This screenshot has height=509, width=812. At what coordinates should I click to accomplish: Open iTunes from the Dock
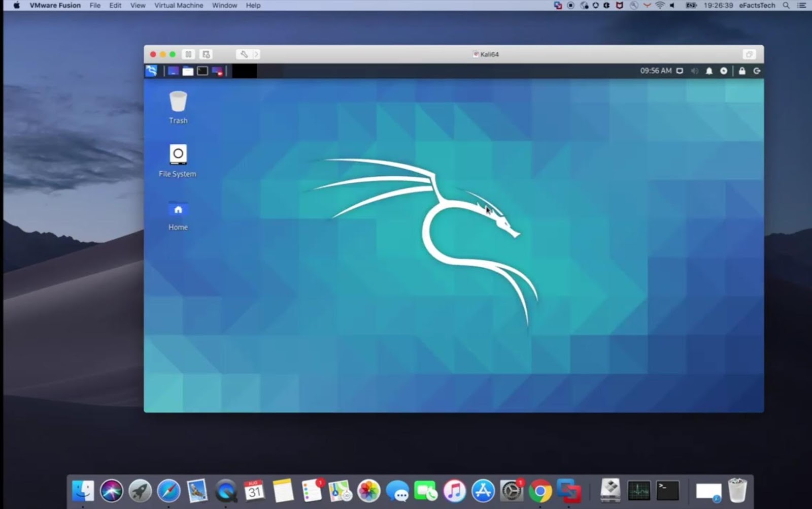click(454, 491)
